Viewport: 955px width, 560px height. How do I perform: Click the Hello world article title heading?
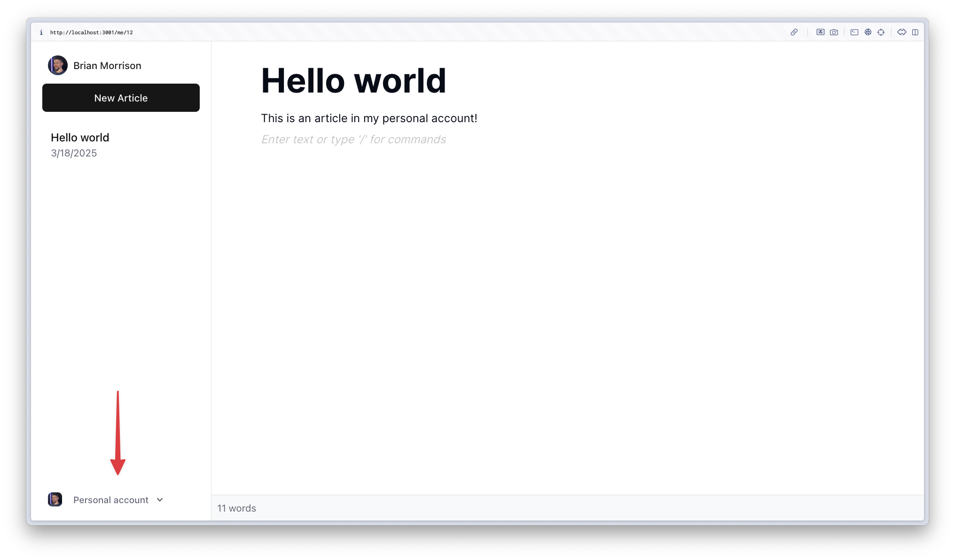click(353, 81)
